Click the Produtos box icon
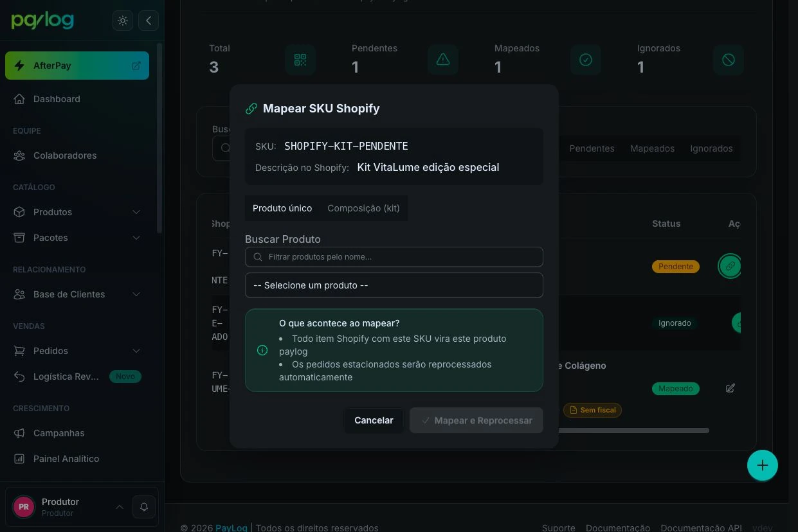 pos(19,212)
